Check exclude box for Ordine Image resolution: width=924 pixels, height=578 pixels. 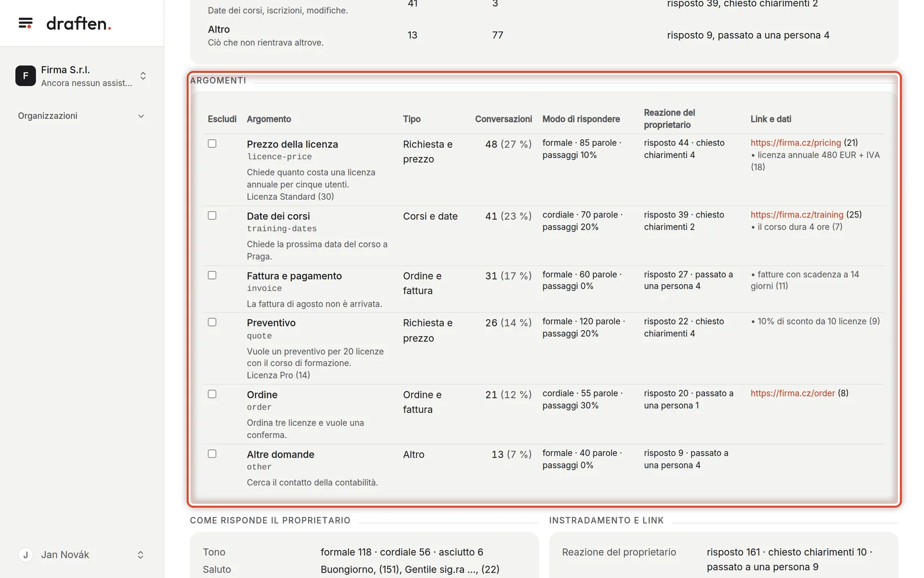point(212,394)
